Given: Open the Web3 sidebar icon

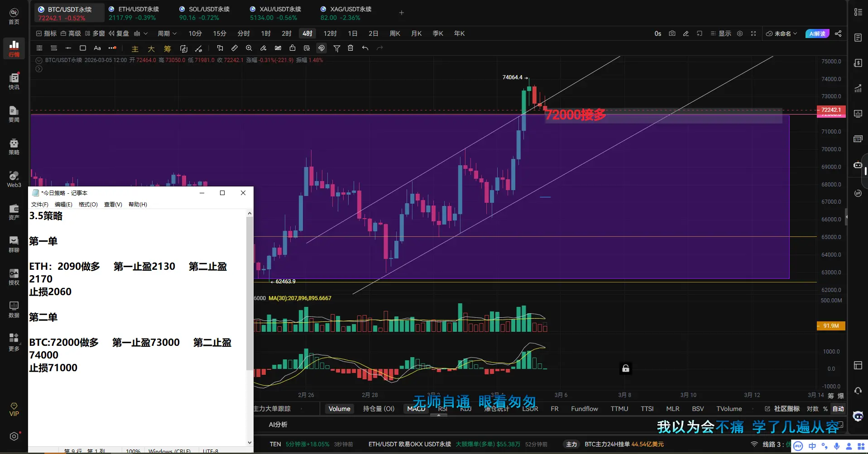Looking at the screenshot, I should [x=14, y=179].
